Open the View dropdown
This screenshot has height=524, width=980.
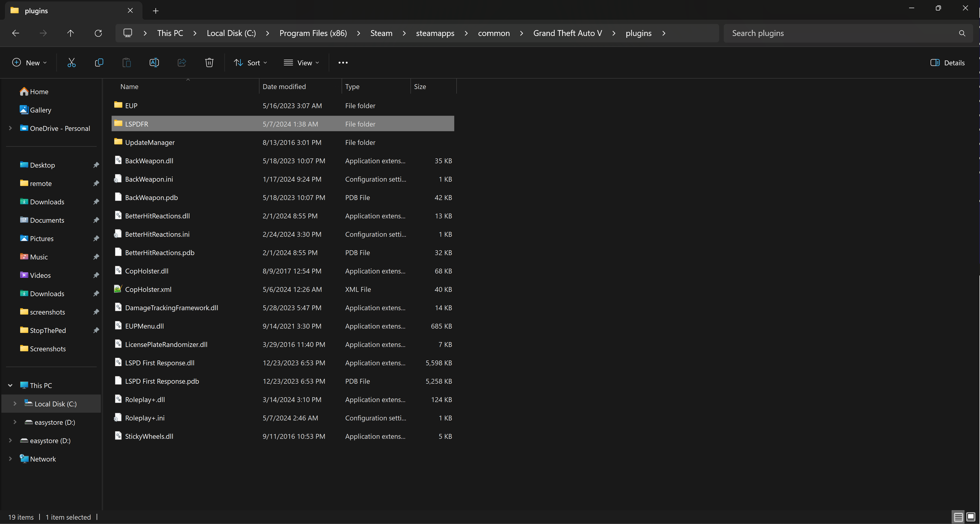302,63
